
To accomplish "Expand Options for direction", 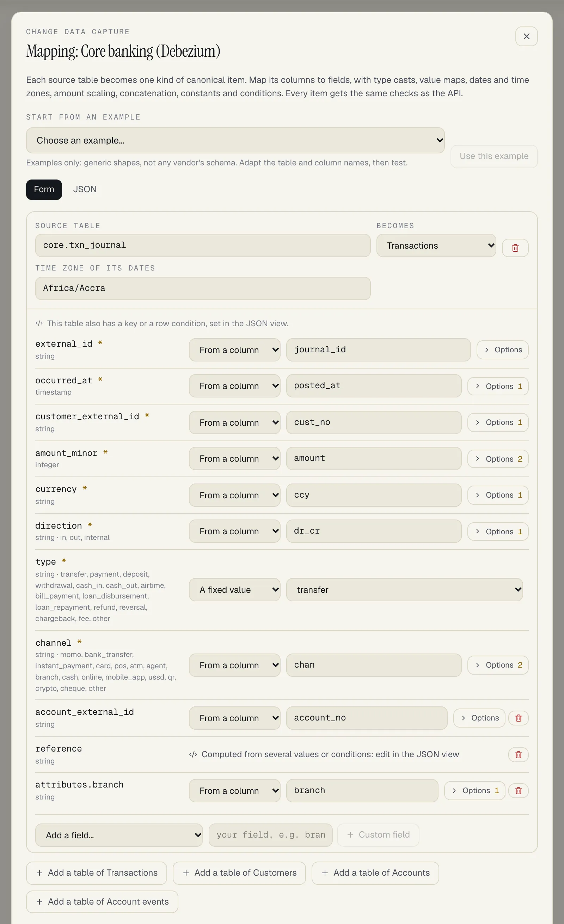I will pyautogui.click(x=498, y=531).
